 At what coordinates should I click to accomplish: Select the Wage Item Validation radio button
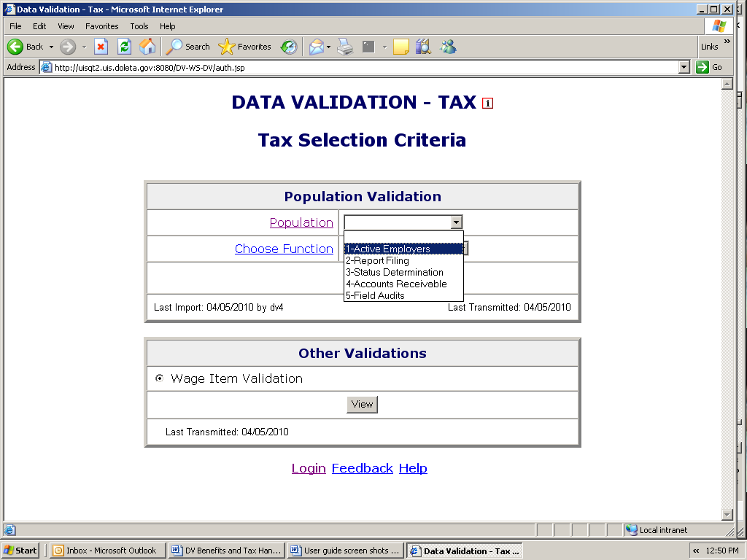point(160,378)
